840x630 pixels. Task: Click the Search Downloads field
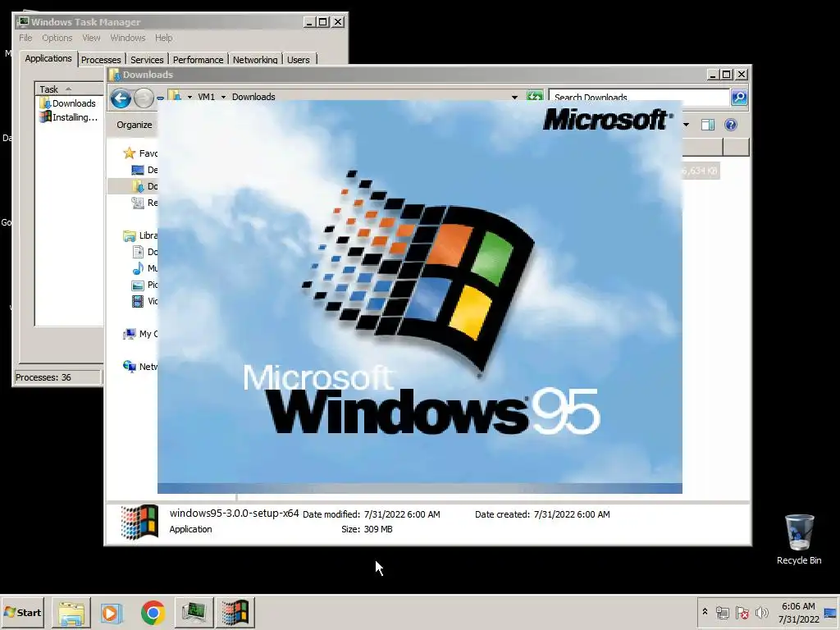[639, 97]
